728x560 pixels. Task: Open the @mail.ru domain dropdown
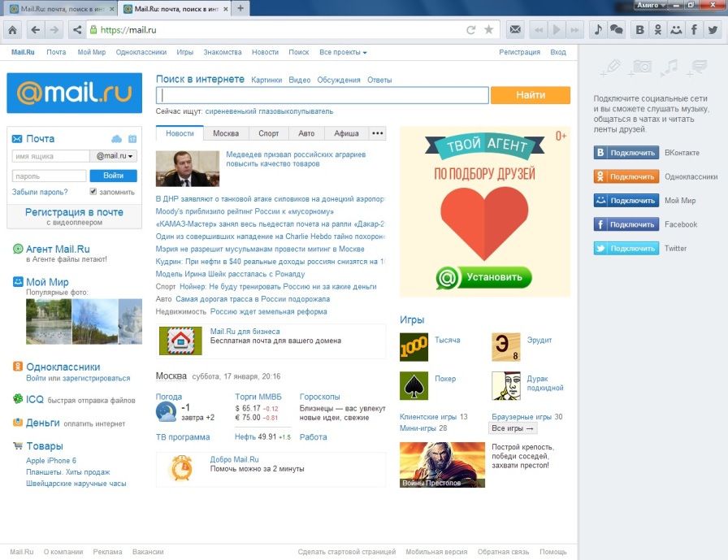tap(115, 156)
